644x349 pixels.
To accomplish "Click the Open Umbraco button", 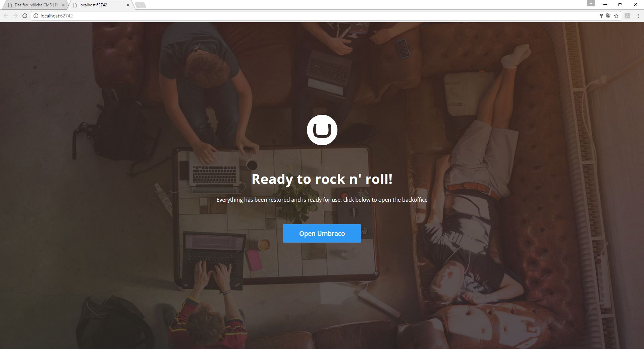I will [322, 234].
